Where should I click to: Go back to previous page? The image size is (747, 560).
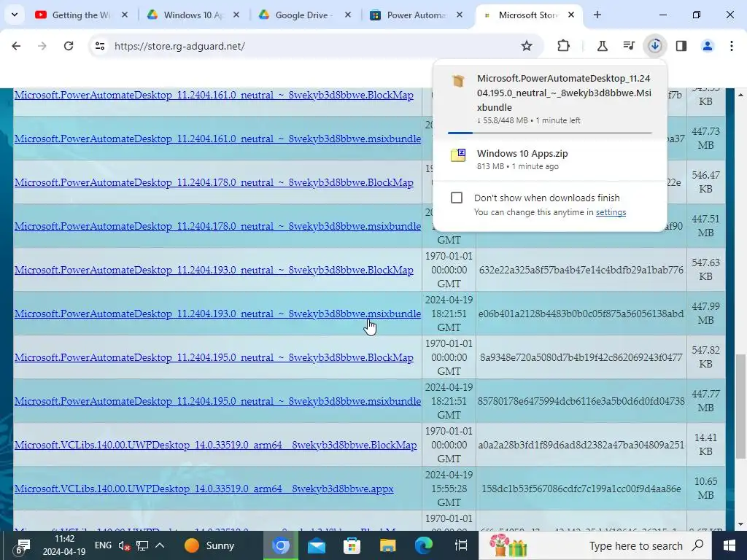tap(16, 46)
